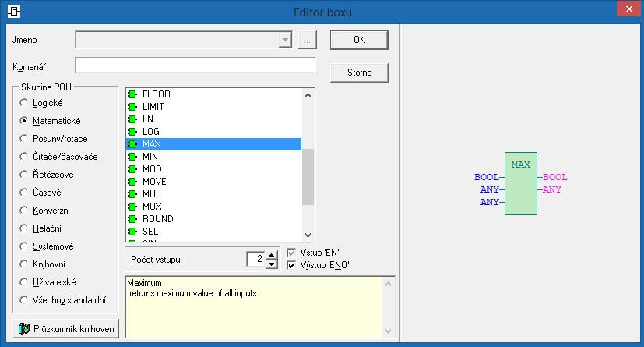Viewport: 644px width, 347px height.
Task: Select the Knihovní radio button
Action: [x=24, y=264]
